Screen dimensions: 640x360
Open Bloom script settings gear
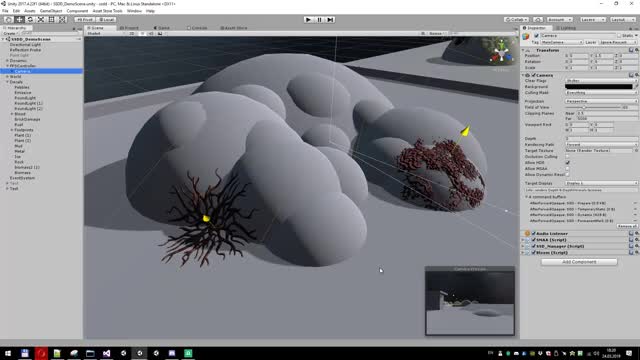pyautogui.click(x=637, y=253)
